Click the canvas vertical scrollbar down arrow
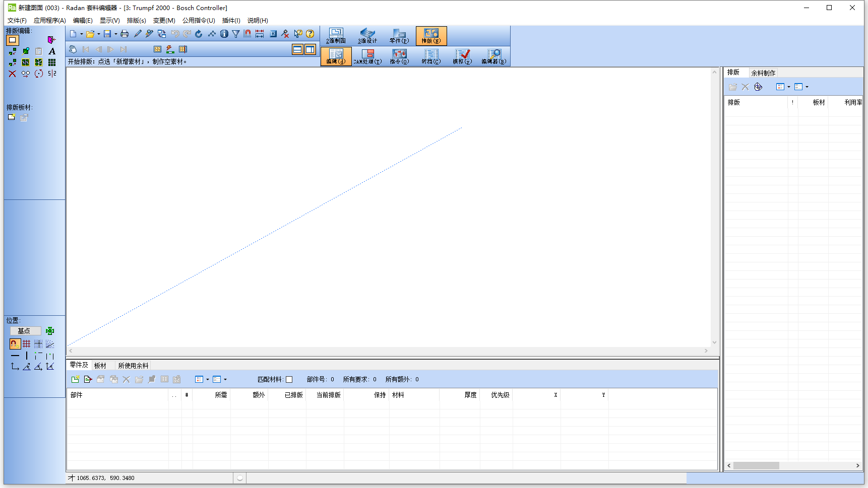The height and width of the screenshot is (488, 868). [714, 342]
